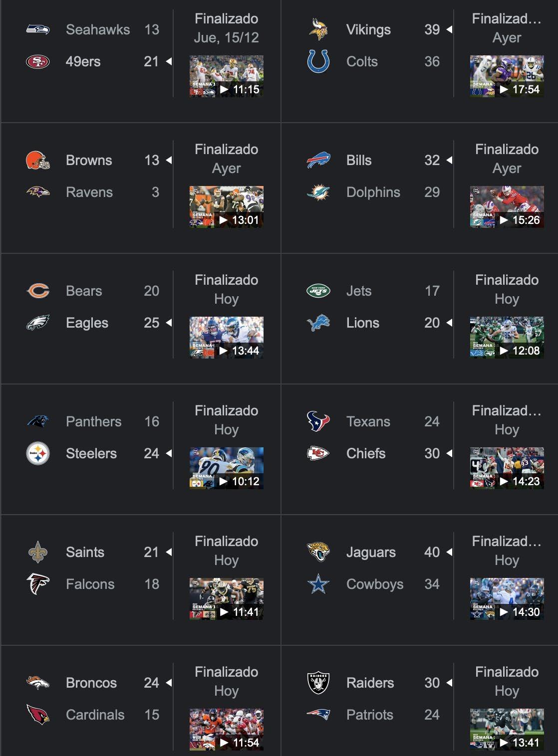
Task: Play the Texans vs Chiefs 14:23 highlights
Action: [x=507, y=468]
